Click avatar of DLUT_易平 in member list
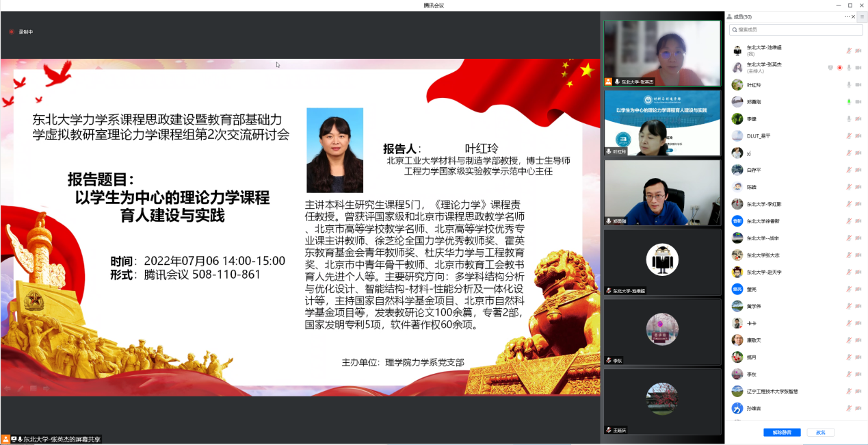The width and height of the screenshot is (868, 445). coord(737,136)
